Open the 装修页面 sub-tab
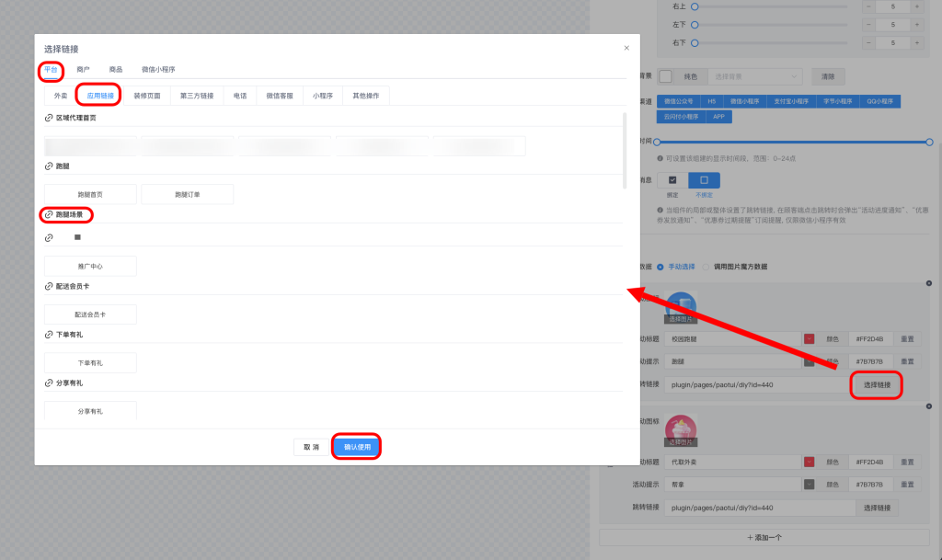This screenshot has height=560, width=942. click(x=146, y=96)
